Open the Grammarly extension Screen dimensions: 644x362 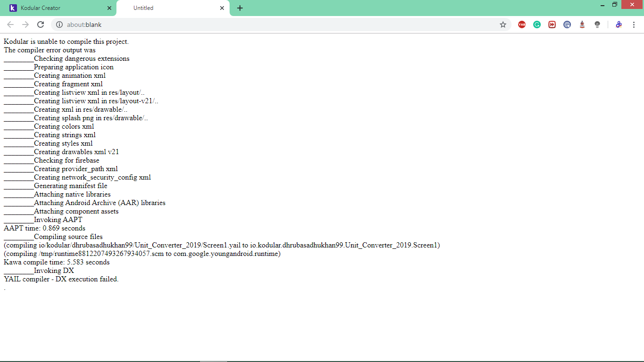537,25
